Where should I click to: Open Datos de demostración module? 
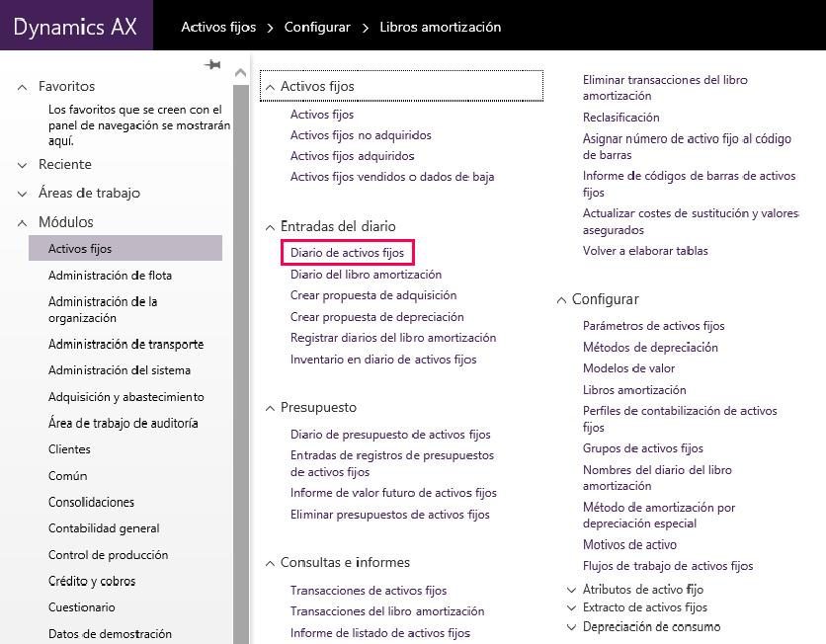110,633
